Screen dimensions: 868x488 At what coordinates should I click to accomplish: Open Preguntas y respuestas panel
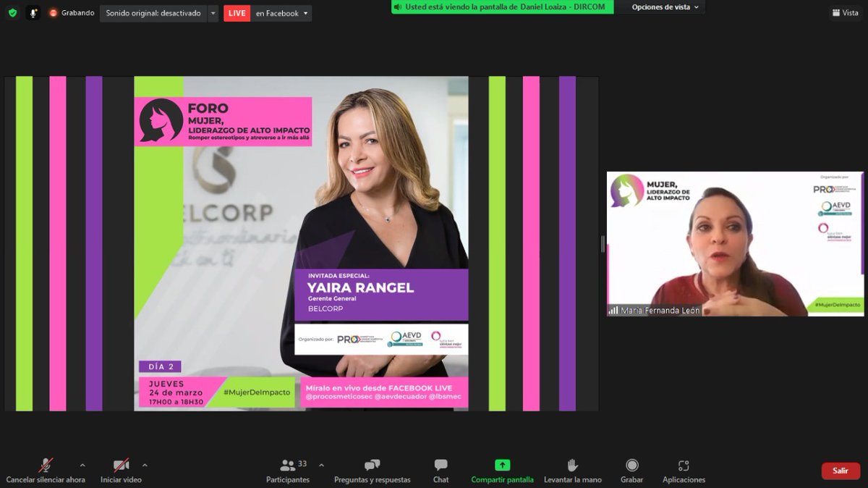pyautogui.click(x=372, y=471)
